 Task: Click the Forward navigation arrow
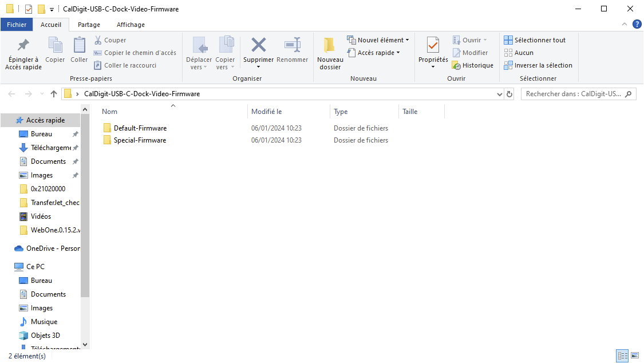29,94
